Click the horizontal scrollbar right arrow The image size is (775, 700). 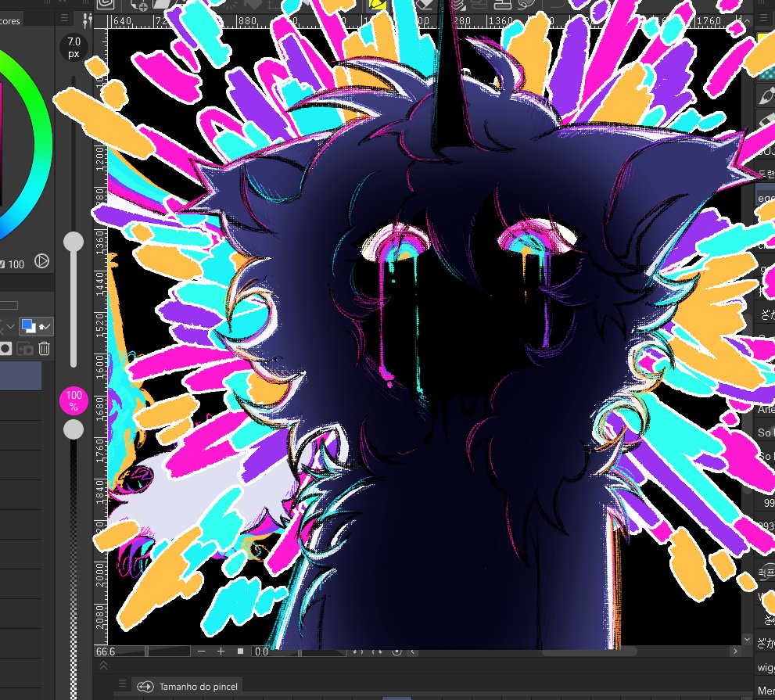[735, 651]
